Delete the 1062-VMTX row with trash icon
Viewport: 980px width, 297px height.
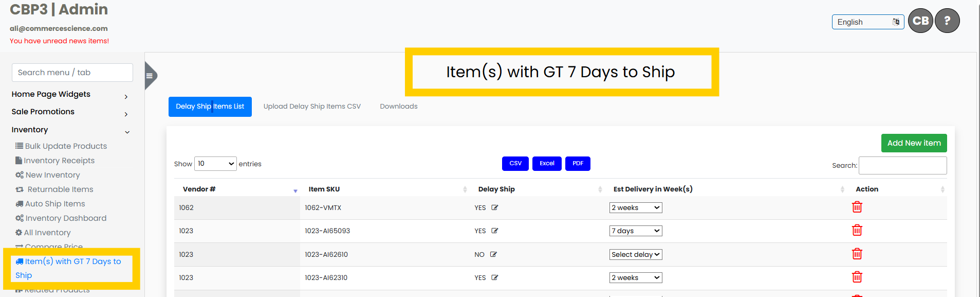pos(857,207)
